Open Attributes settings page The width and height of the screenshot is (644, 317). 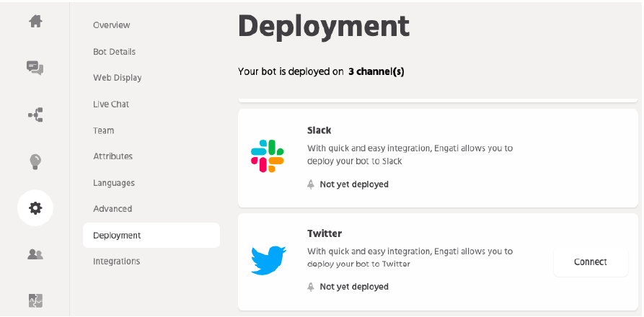tap(113, 156)
